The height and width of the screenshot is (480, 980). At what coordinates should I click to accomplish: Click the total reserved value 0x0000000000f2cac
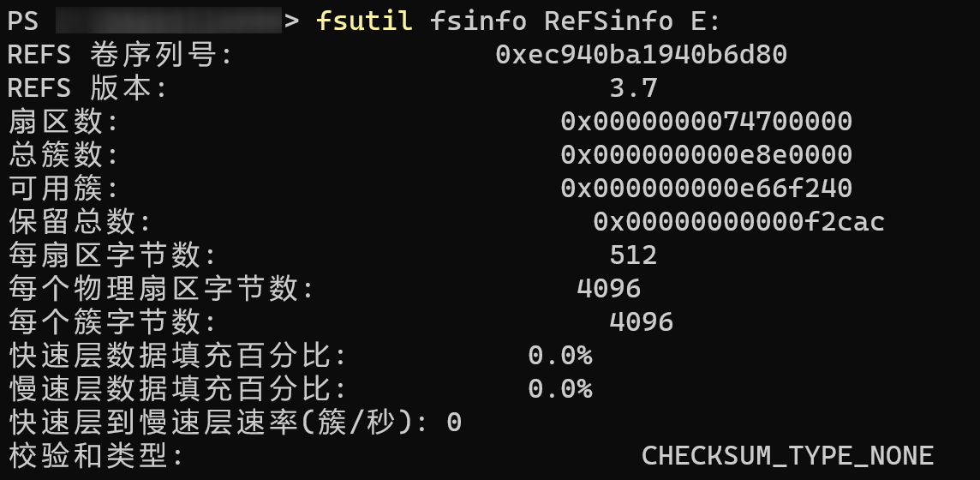coord(738,221)
